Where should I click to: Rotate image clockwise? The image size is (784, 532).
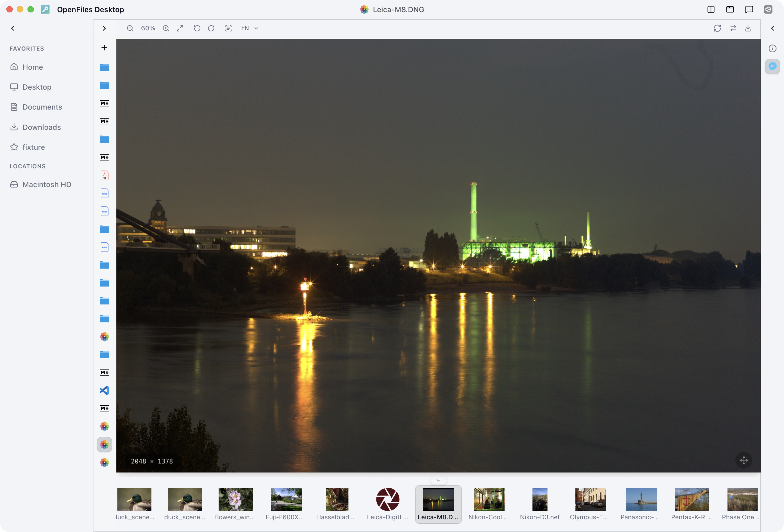click(211, 28)
